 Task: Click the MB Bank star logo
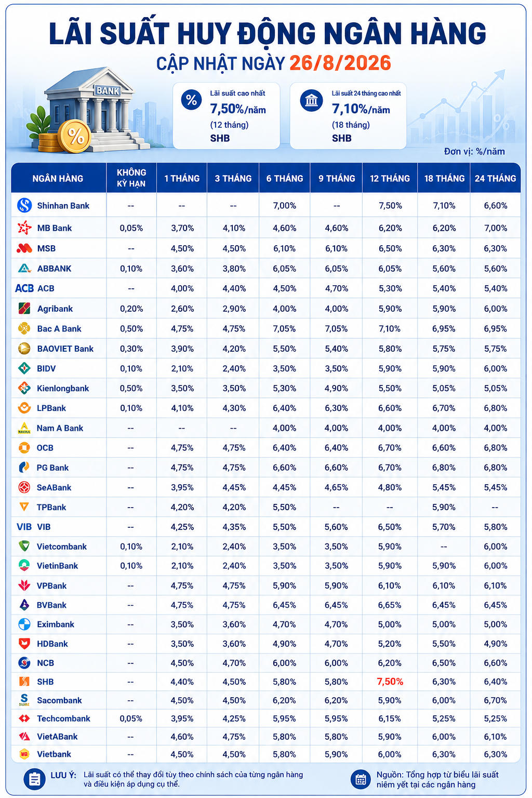[x=24, y=228]
